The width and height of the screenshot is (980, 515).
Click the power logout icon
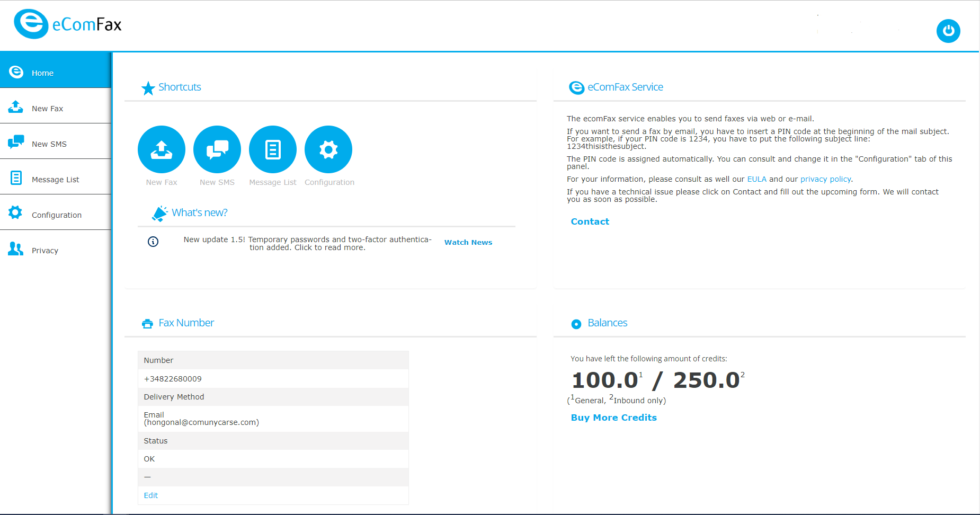948,31
